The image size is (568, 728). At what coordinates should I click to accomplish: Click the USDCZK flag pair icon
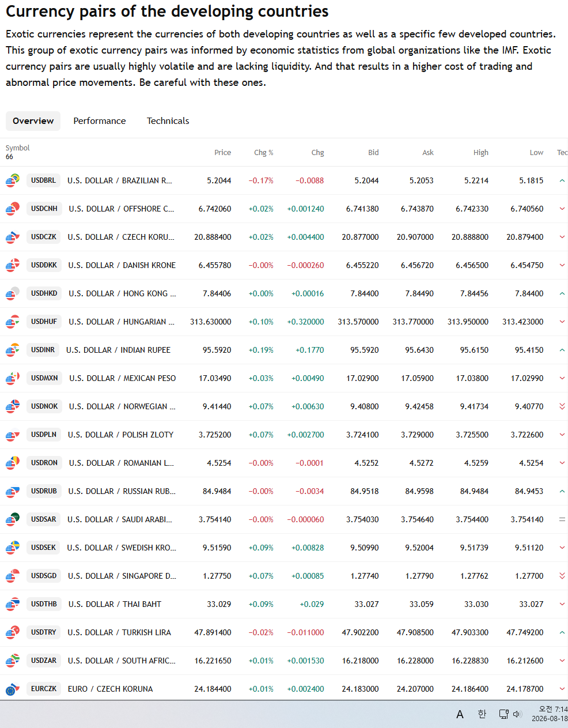(13, 237)
